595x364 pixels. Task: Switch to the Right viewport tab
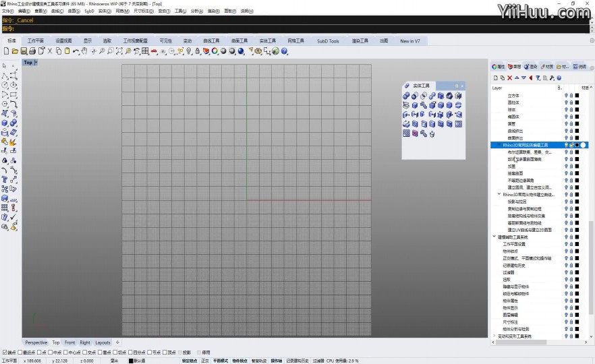pyautogui.click(x=85, y=342)
